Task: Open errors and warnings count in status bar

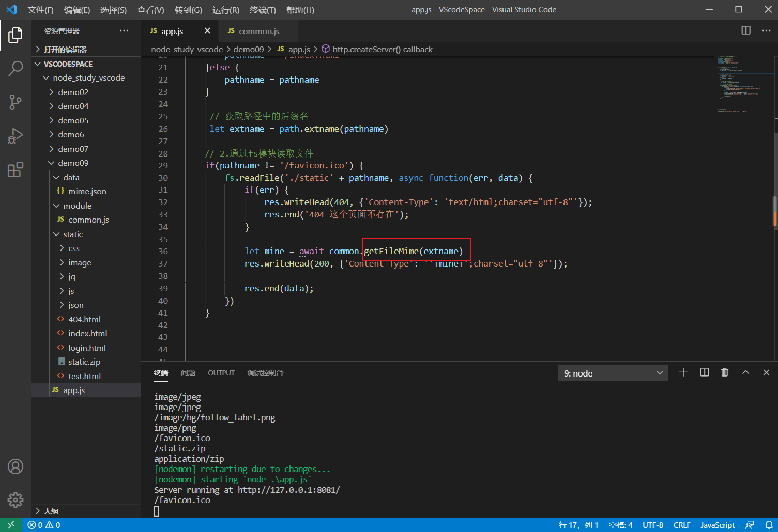Action: click(x=44, y=525)
